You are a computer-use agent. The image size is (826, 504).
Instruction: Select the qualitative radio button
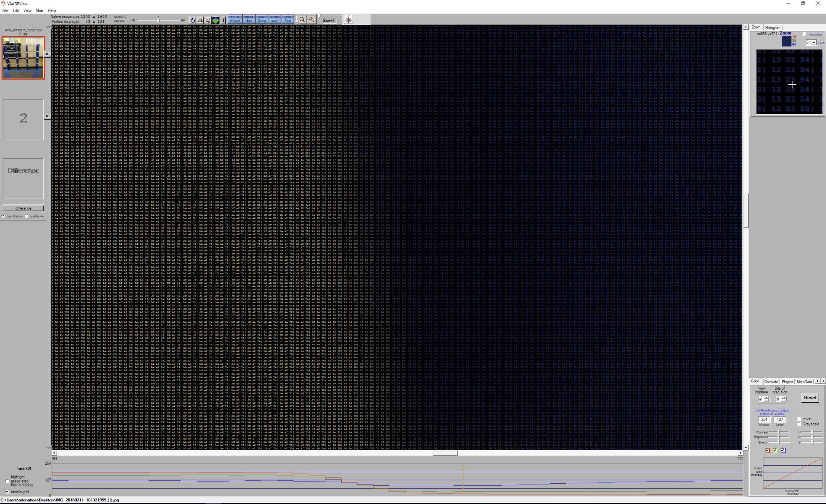(x=27, y=216)
